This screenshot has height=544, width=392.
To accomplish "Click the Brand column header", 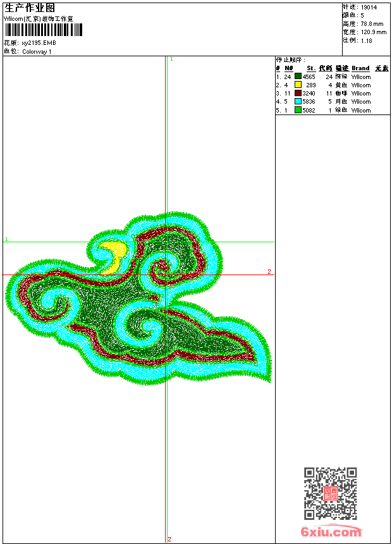I will coord(361,68).
